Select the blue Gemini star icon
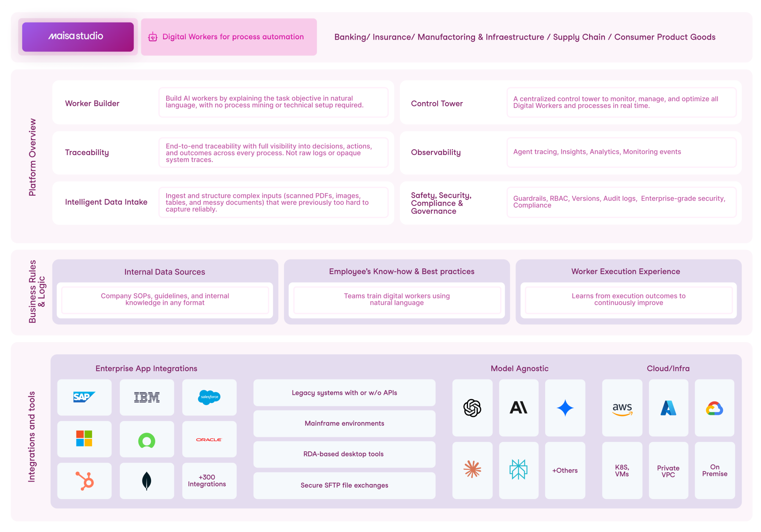 coord(565,408)
